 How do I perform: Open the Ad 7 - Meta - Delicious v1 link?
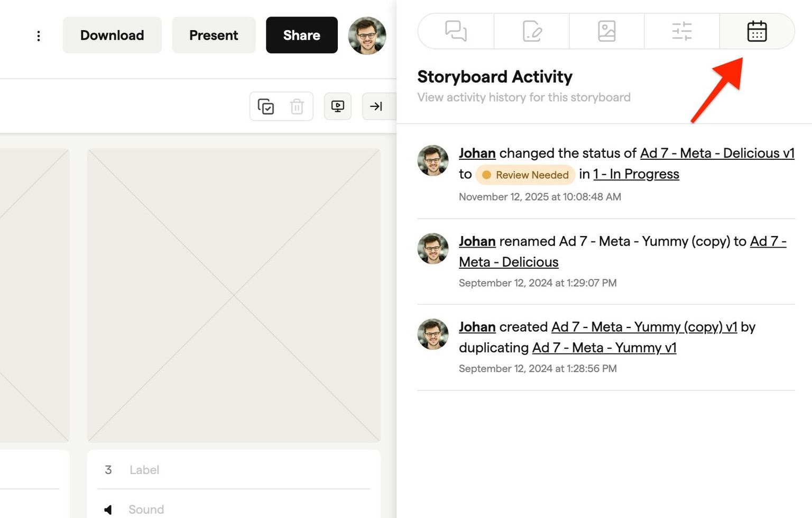(717, 153)
